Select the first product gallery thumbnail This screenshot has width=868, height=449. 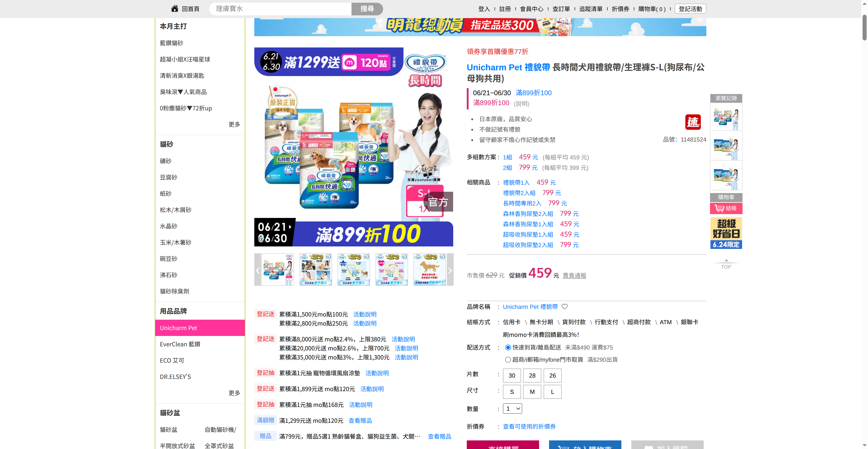tap(278, 270)
